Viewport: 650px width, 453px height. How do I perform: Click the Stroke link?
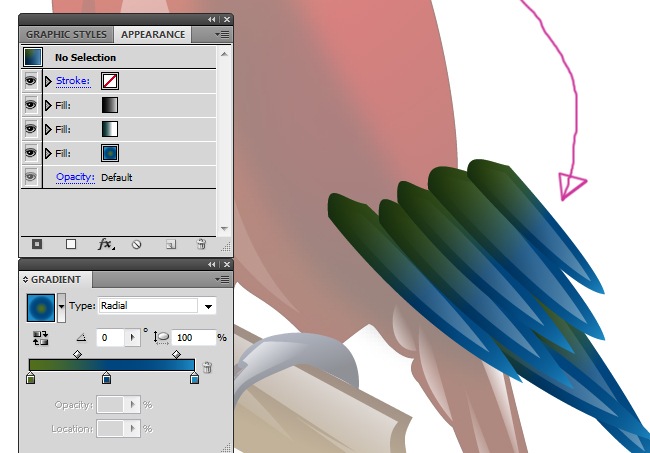(73, 81)
